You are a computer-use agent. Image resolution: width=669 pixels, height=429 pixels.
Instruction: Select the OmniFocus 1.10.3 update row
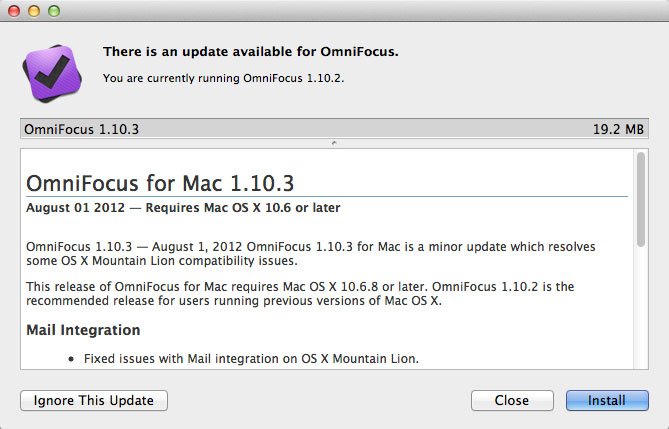click(x=334, y=129)
